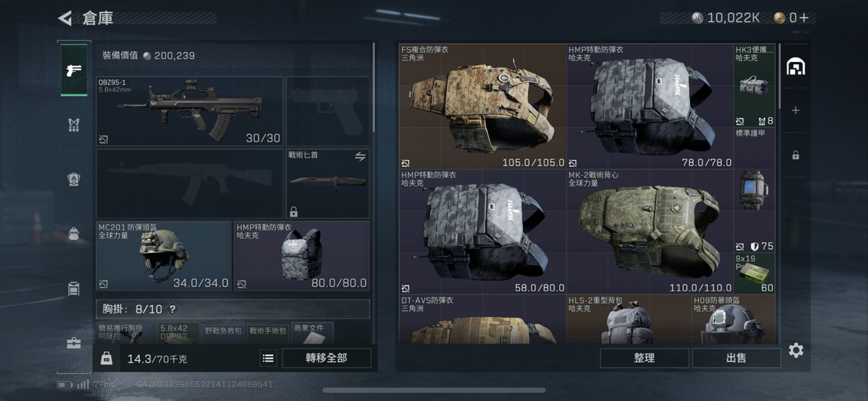
Task: Add new stash tab with plus icon
Action: tap(796, 111)
